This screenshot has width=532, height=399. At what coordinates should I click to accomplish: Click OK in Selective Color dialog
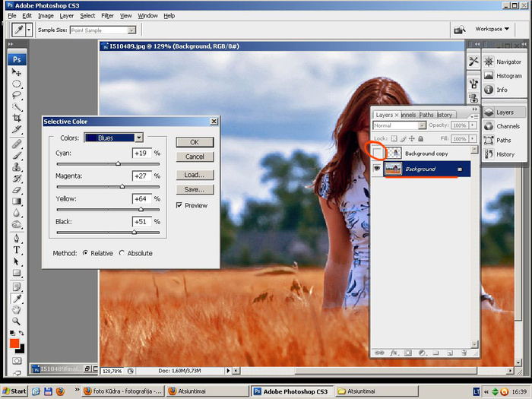195,142
